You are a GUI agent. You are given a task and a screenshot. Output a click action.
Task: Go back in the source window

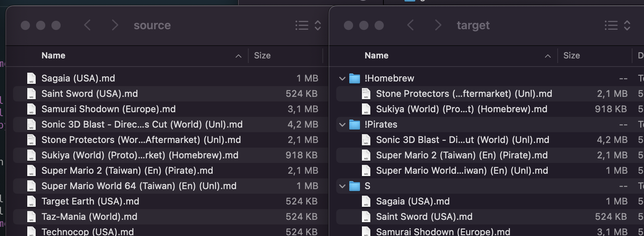(88, 25)
